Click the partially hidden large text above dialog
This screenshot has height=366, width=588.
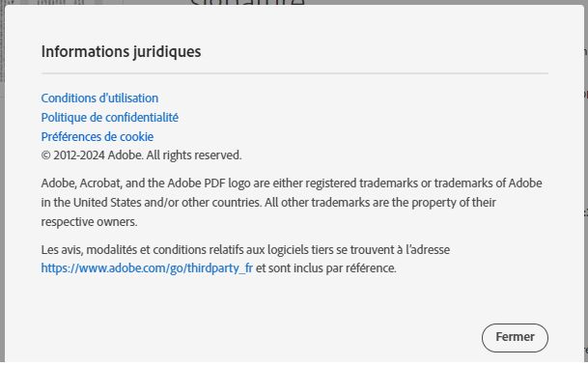coord(247,3)
